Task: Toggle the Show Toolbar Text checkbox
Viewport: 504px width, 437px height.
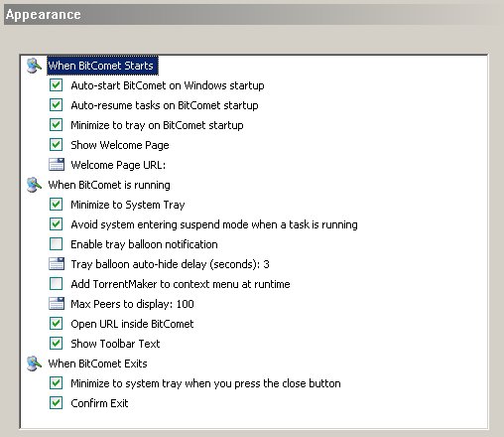Action: pyautogui.click(x=56, y=344)
